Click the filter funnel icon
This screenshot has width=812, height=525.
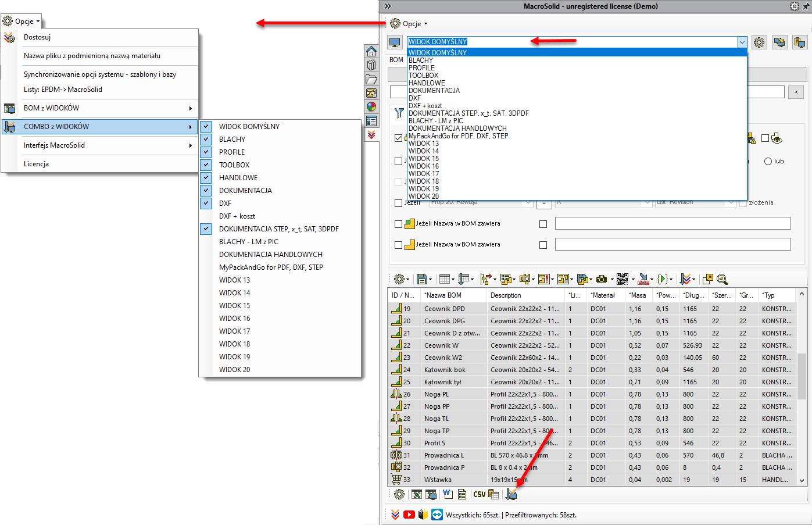399,113
